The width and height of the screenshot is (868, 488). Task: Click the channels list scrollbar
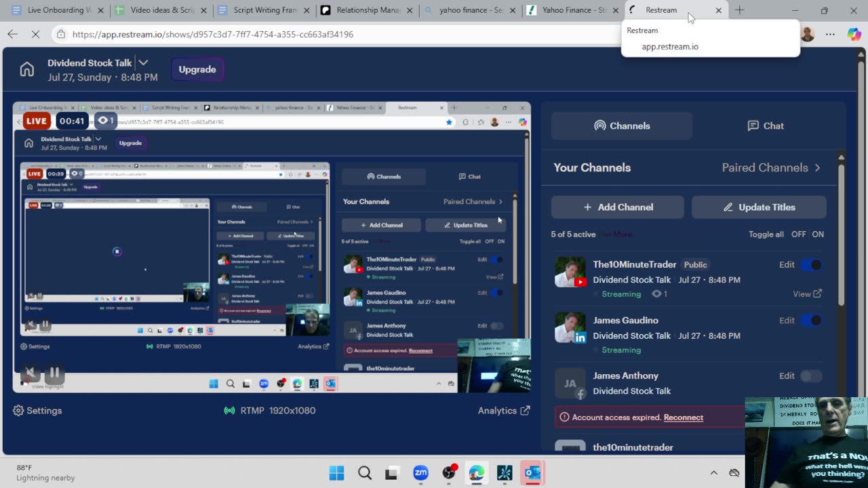(841, 234)
